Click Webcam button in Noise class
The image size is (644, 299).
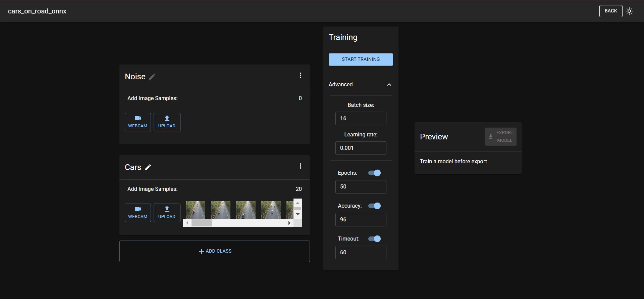click(138, 122)
